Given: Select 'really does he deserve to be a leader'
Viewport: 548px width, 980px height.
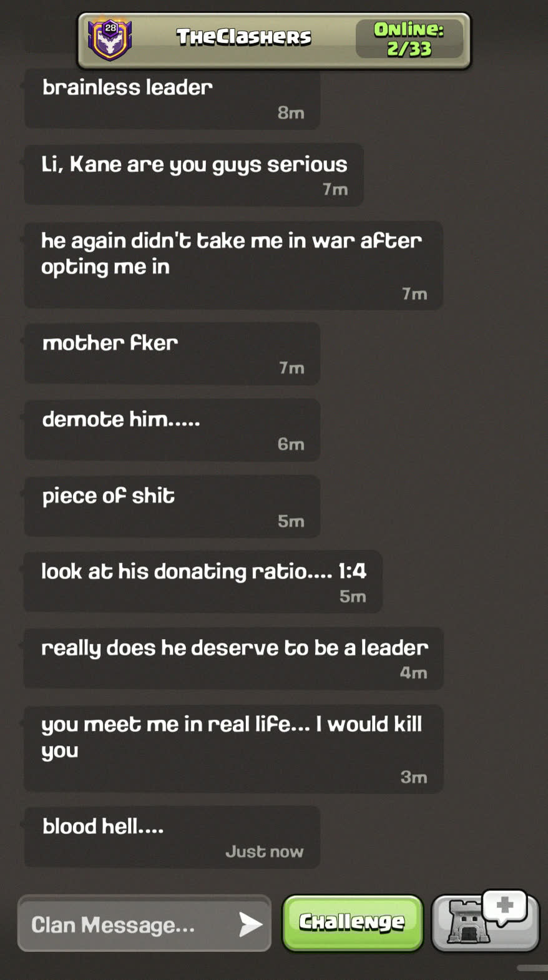Looking at the screenshot, I should 233,659.
